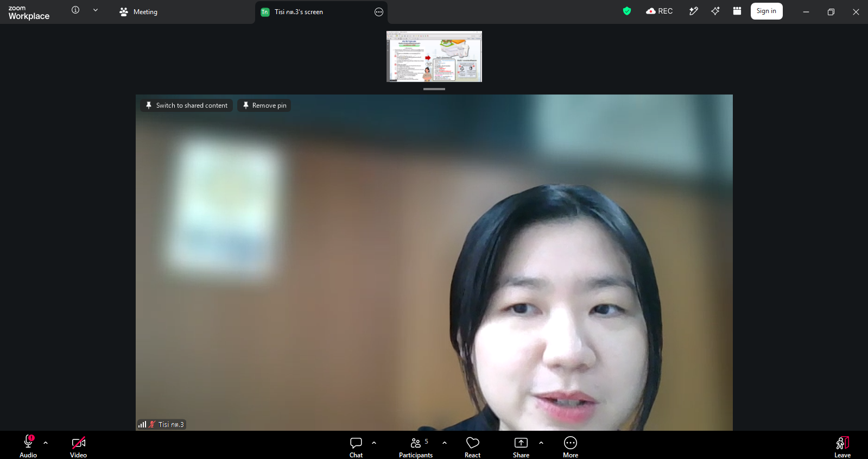Screen dimensions: 868x459
Task: Turn on camera with Video button
Action: click(x=78, y=447)
